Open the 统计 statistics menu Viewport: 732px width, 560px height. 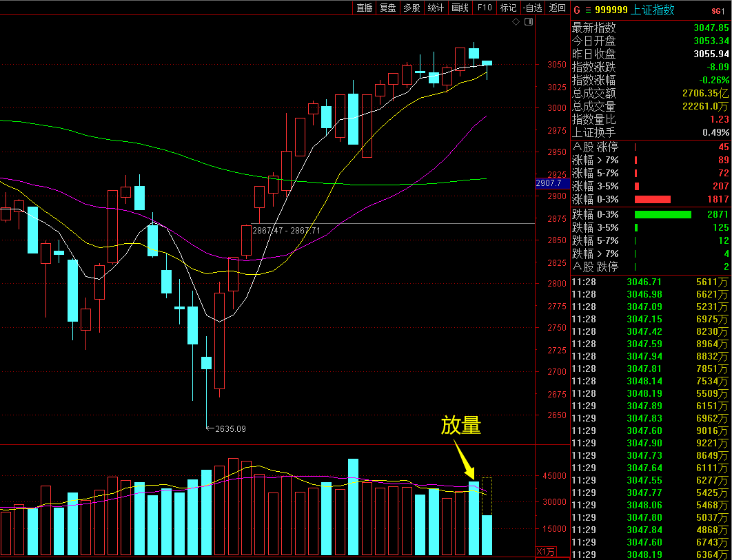pyautogui.click(x=436, y=8)
